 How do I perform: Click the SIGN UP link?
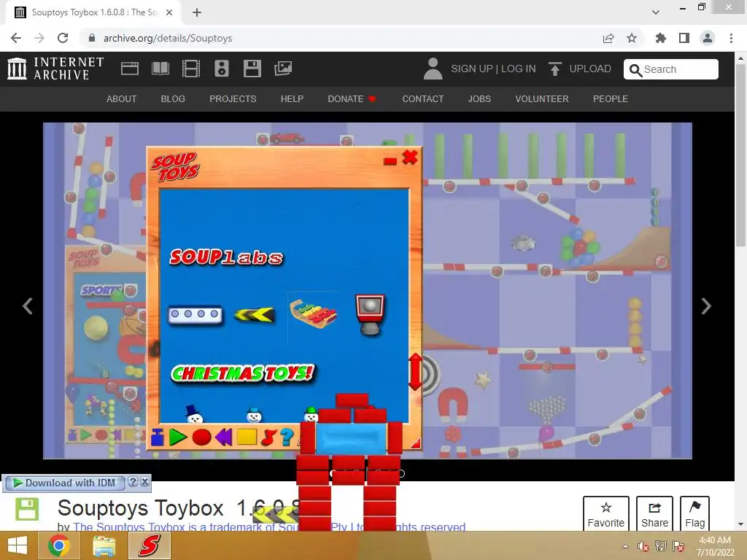point(472,69)
